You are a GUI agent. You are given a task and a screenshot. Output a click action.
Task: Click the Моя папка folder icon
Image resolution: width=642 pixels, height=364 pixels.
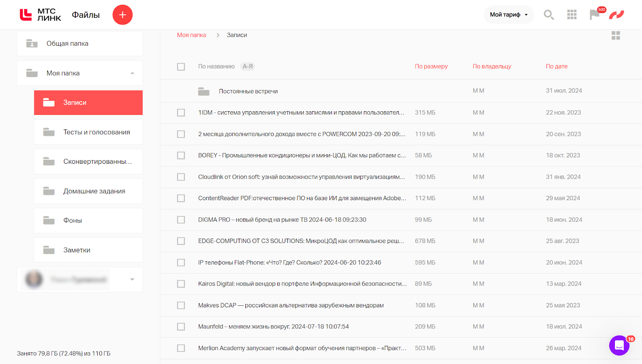pyautogui.click(x=32, y=73)
